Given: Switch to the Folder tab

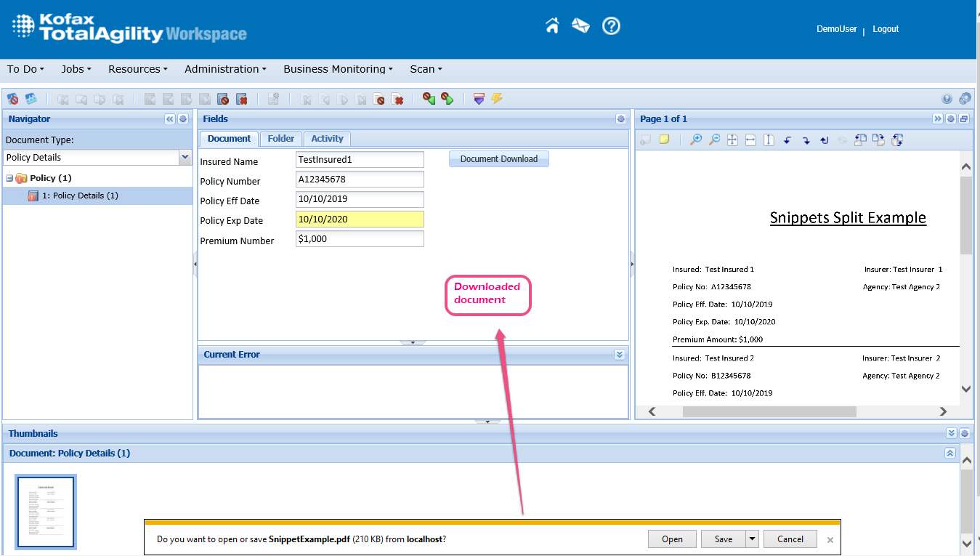Looking at the screenshot, I should coord(280,139).
